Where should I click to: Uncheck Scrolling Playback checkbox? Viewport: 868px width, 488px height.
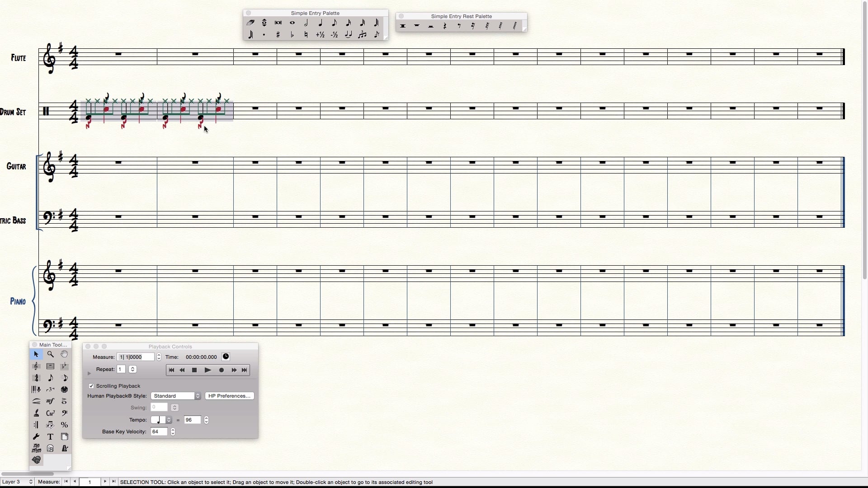[x=91, y=386]
